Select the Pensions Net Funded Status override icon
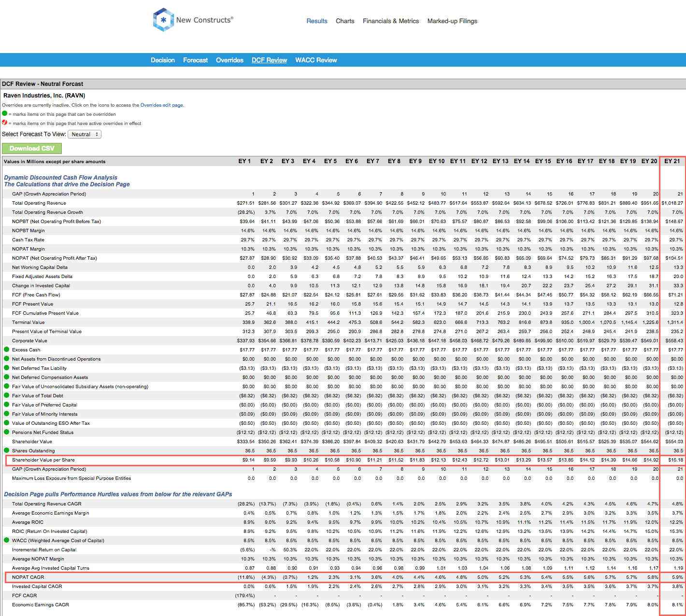 point(6,432)
